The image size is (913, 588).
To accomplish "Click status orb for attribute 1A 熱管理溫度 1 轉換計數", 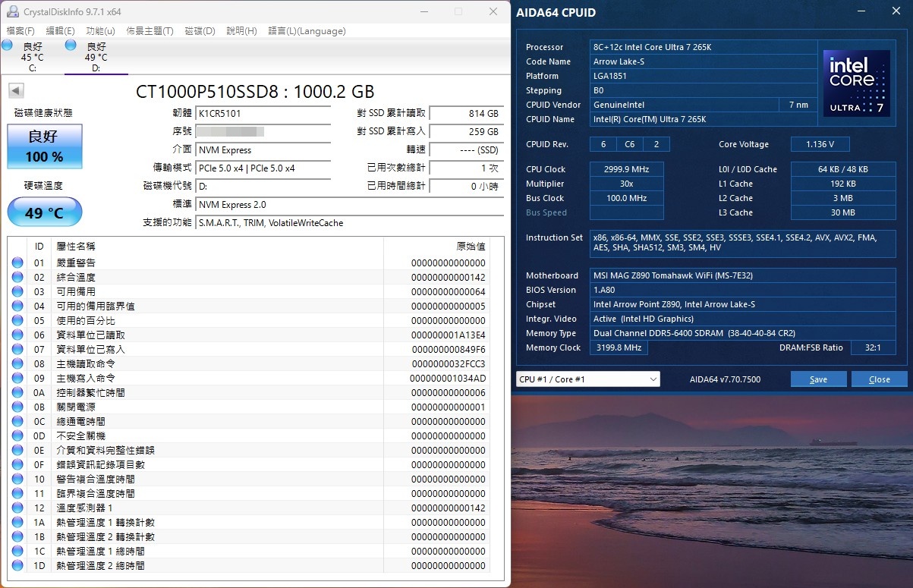I will click(x=17, y=522).
